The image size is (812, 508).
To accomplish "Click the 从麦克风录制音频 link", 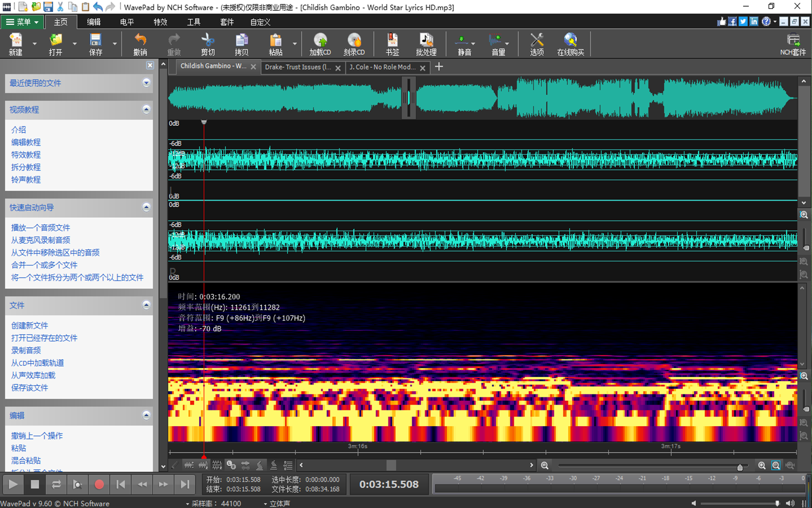I will pos(41,240).
